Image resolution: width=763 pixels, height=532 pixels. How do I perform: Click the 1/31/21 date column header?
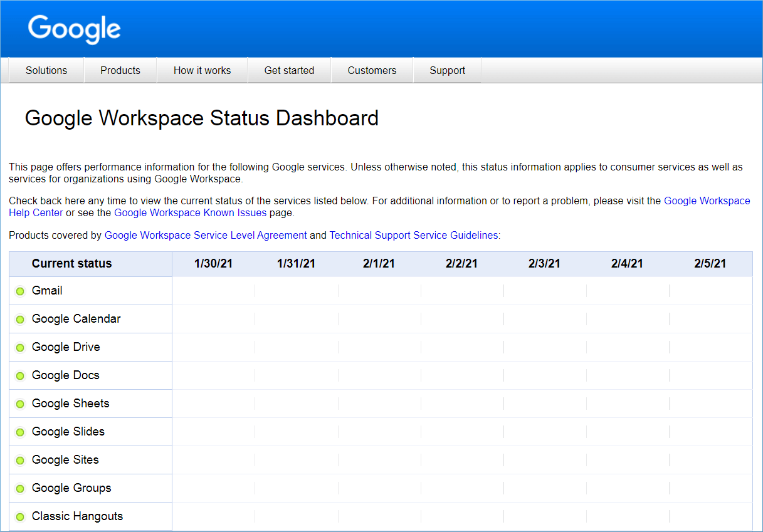297,264
